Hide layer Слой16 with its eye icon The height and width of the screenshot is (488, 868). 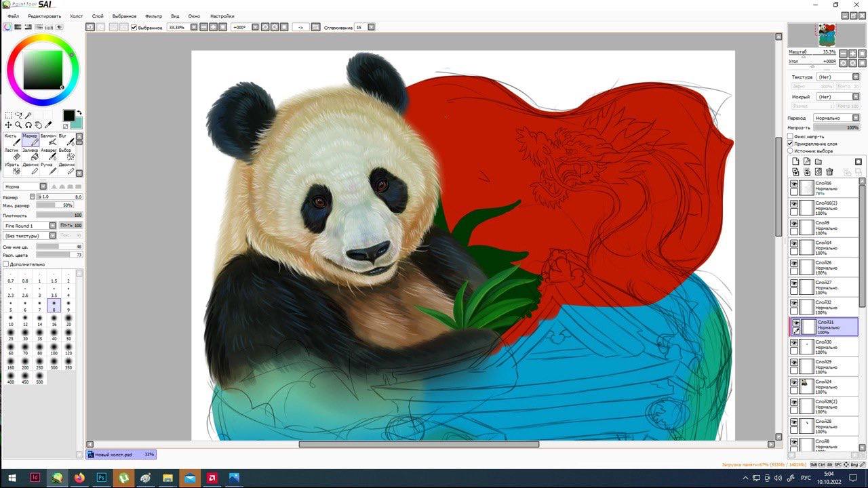point(794,184)
